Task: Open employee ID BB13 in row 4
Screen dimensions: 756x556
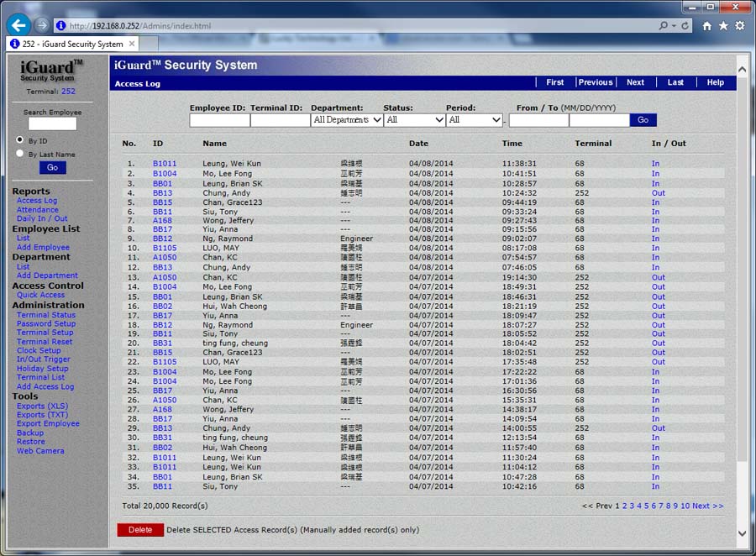Action: (162, 193)
